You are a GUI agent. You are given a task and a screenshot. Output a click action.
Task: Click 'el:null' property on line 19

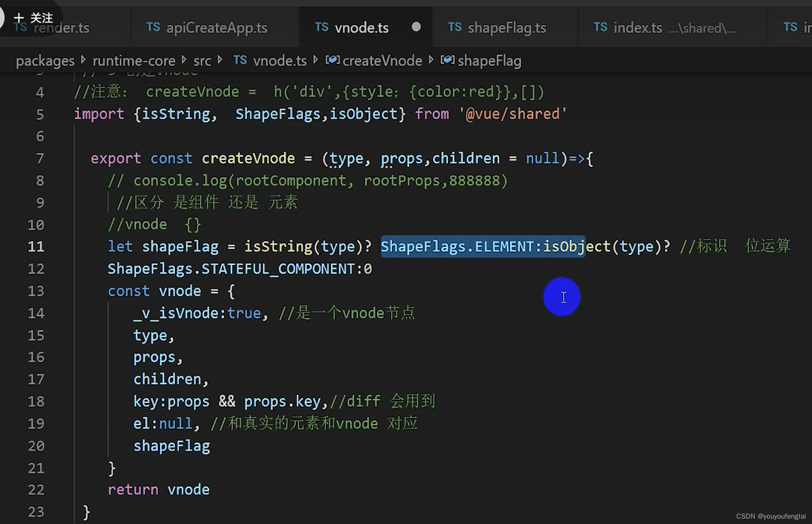[x=163, y=424]
